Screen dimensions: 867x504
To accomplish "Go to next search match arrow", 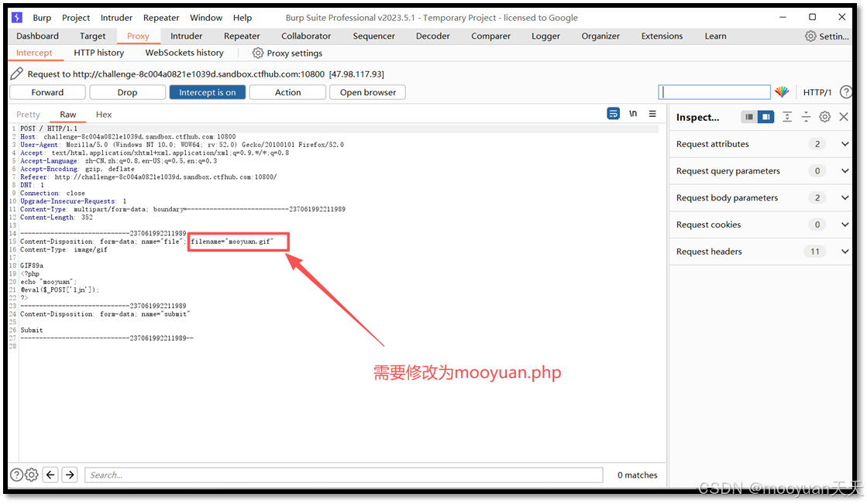I will [x=70, y=475].
